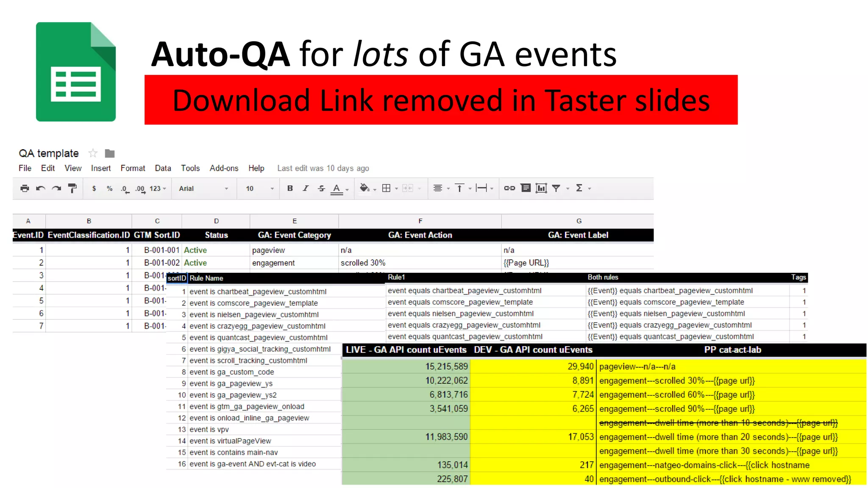Image resolution: width=868 pixels, height=488 pixels.
Task: Click the Redo arrow icon
Action: 56,189
